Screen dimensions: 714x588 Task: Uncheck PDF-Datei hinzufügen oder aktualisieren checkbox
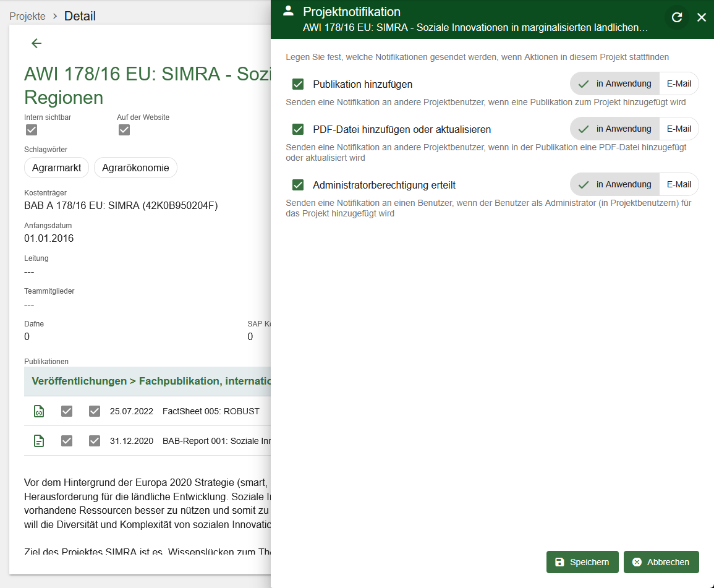tap(298, 129)
